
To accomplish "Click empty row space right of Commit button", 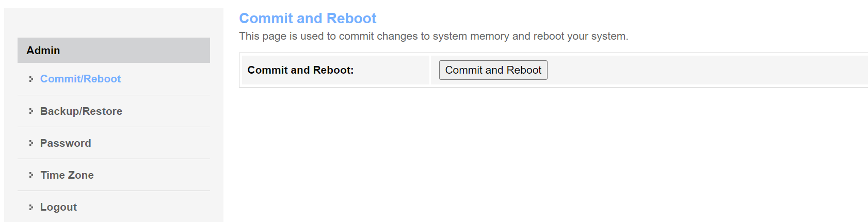I will (697, 70).
